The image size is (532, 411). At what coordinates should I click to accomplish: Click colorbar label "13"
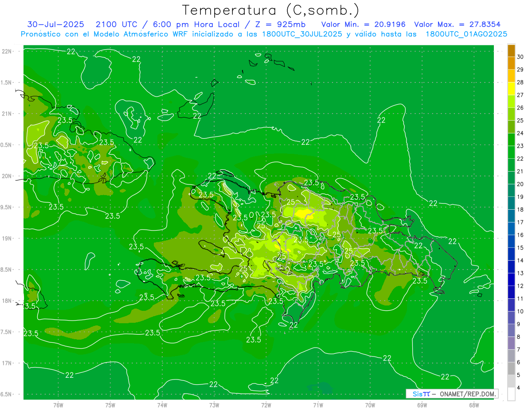520,273
